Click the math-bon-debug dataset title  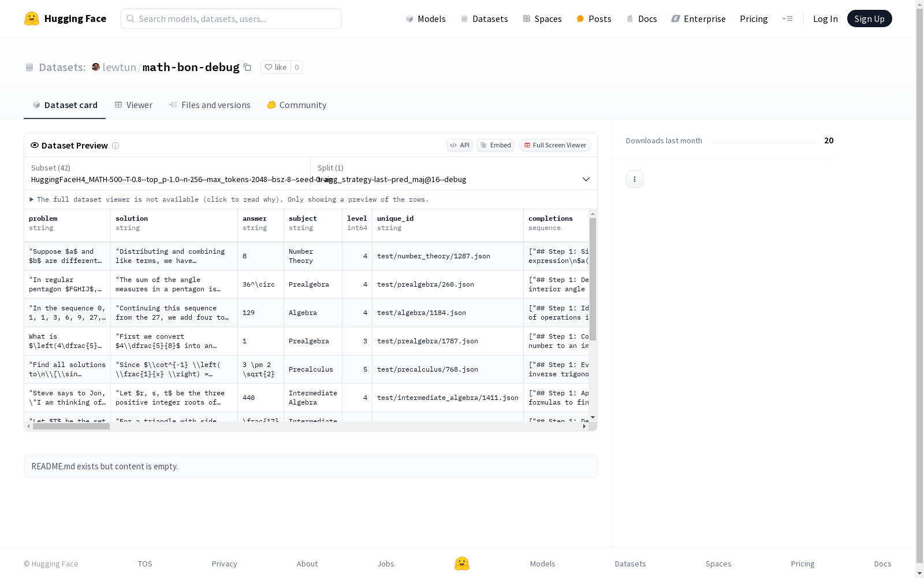[191, 67]
